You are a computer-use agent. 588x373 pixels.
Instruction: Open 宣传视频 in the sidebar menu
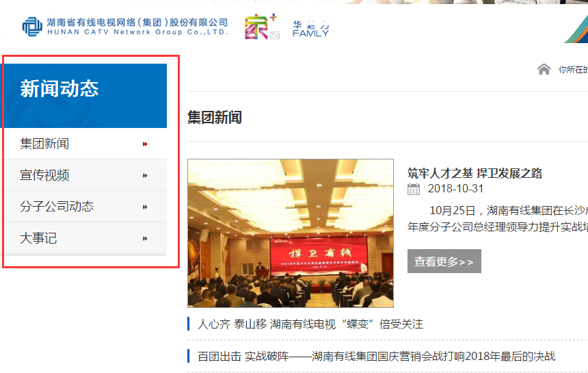(85, 175)
